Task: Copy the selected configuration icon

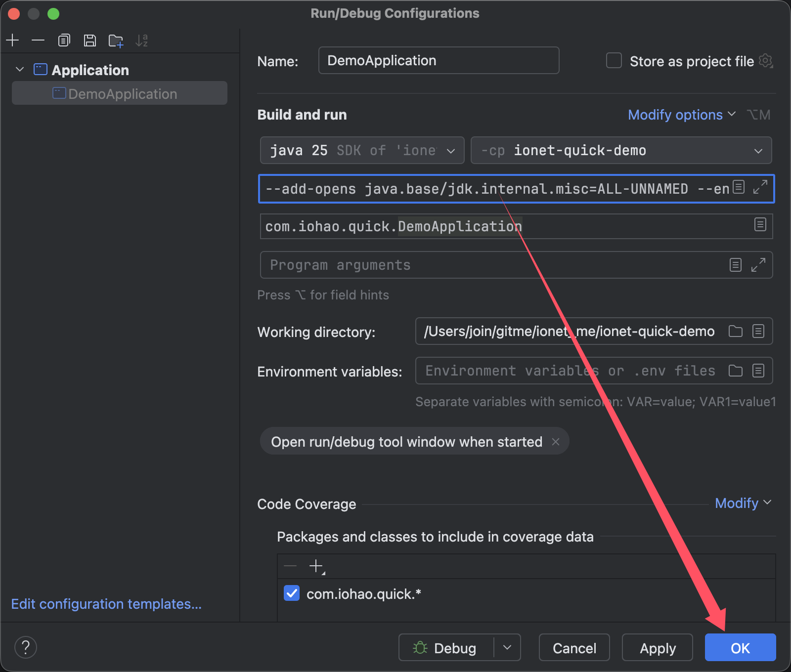Action: [x=64, y=41]
